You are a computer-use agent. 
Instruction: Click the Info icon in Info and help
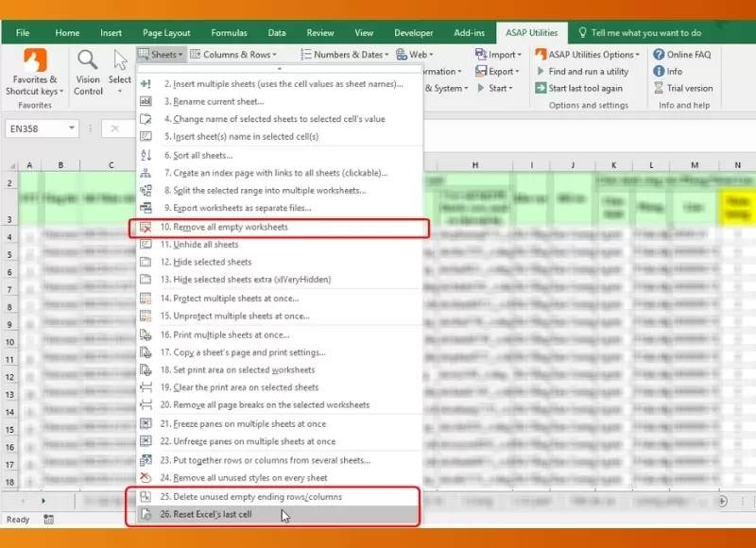(x=659, y=71)
